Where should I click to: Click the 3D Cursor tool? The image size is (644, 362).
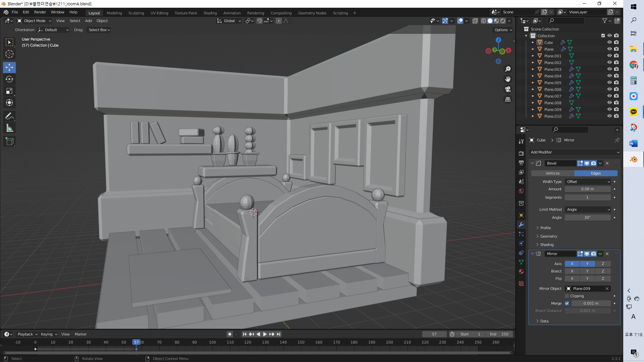[9, 54]
